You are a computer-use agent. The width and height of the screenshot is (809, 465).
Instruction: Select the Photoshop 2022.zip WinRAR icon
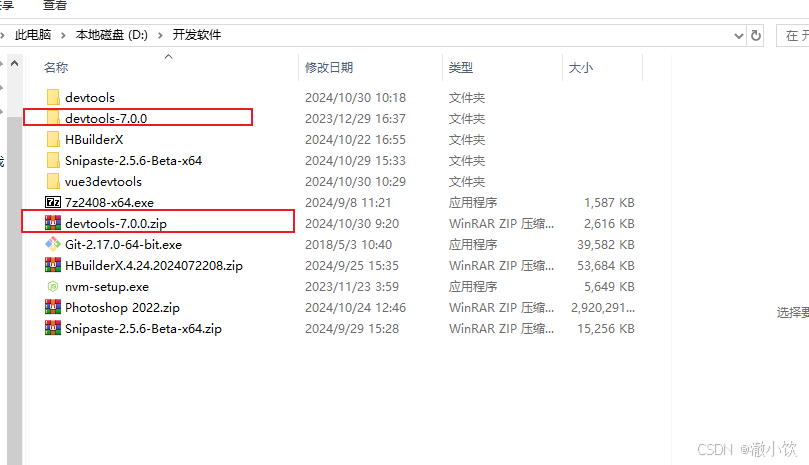53,307
